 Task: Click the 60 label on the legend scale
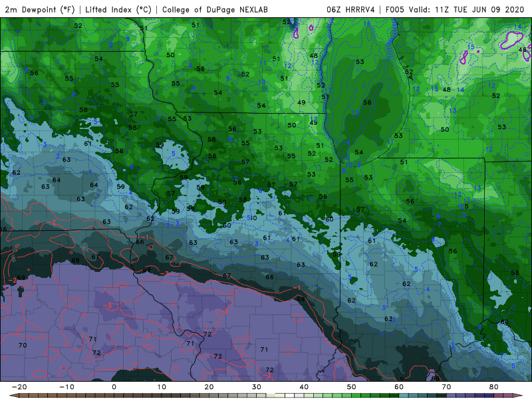399,387
